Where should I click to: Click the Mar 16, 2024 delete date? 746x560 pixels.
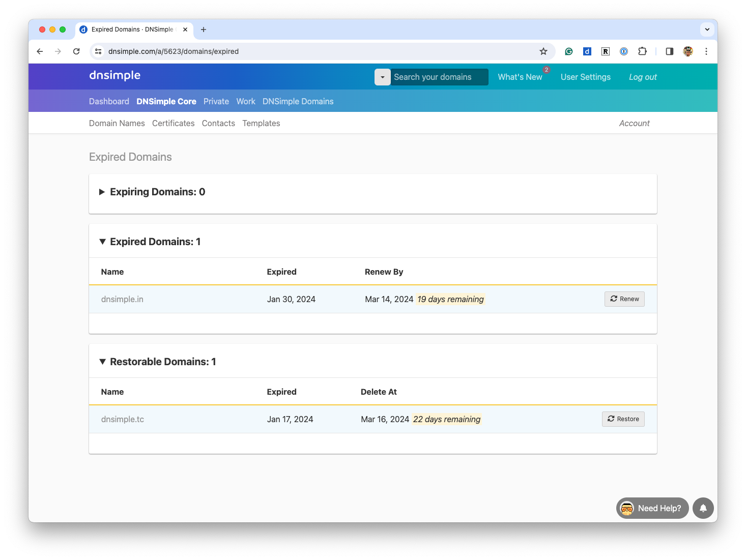(x=385, y=419)
